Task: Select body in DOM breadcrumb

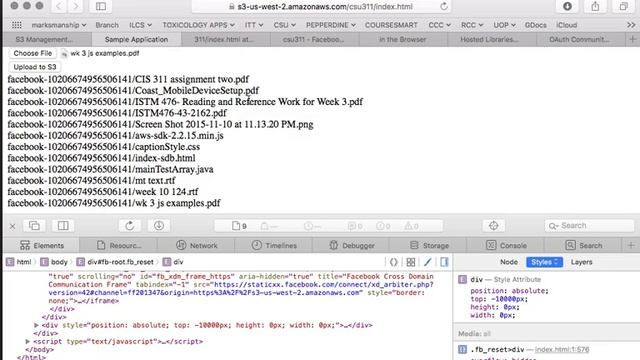Action: coord(54,262)
